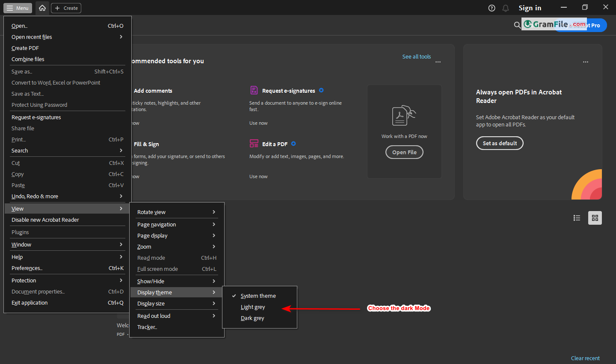Open See all tools link
The image size is (616, 364).
coord(416,56)
